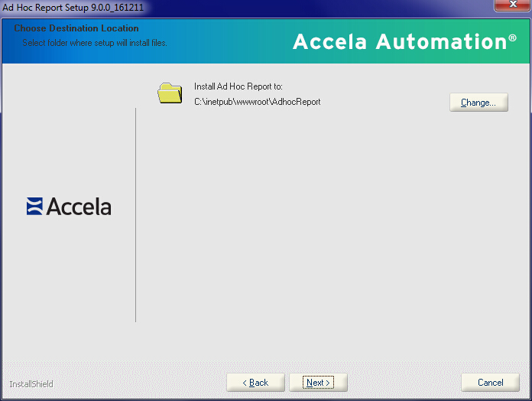Click the 'Install Ad Hoc Report to:' label

pos(238,86)
